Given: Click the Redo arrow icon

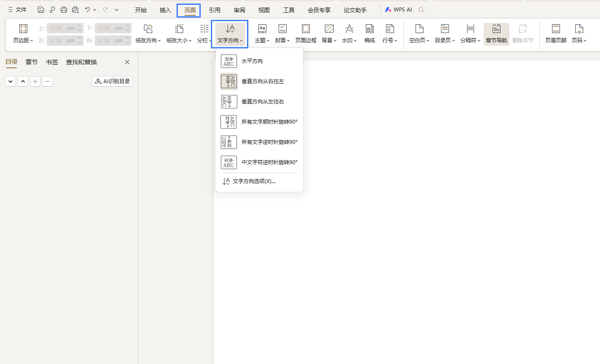Looking at the screenshot, I should pyautogui.click(x=105, y=10).
